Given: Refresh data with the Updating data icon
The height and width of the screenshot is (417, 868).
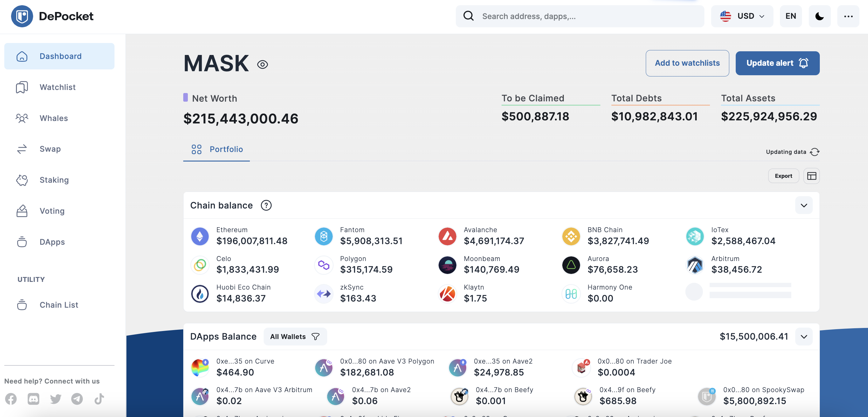Looking at the screenshot, I should pos(815,152).
